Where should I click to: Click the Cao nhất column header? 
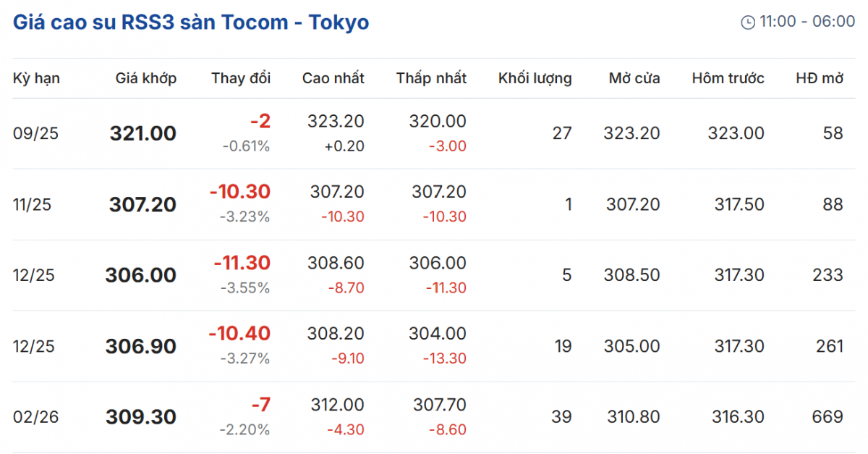pos(333,78)
